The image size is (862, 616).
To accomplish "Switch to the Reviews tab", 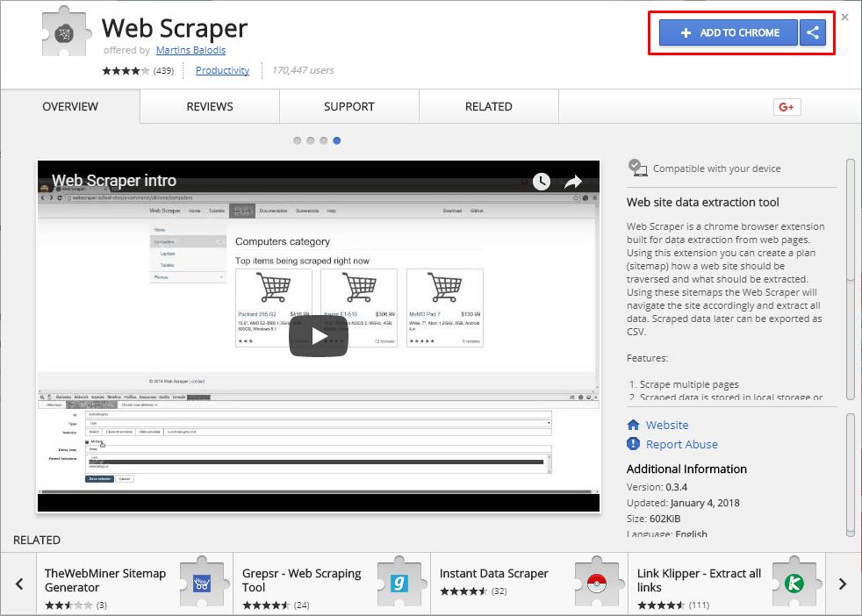I will tap(210, 106).
